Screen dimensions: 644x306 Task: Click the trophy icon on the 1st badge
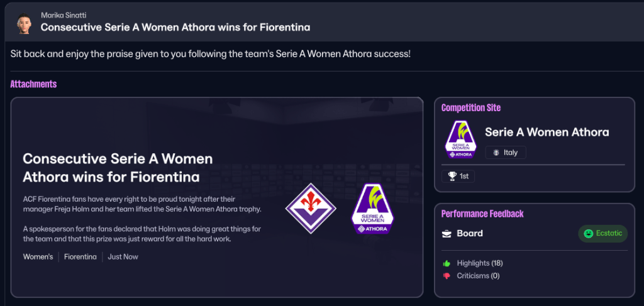[x=452, y=177]
